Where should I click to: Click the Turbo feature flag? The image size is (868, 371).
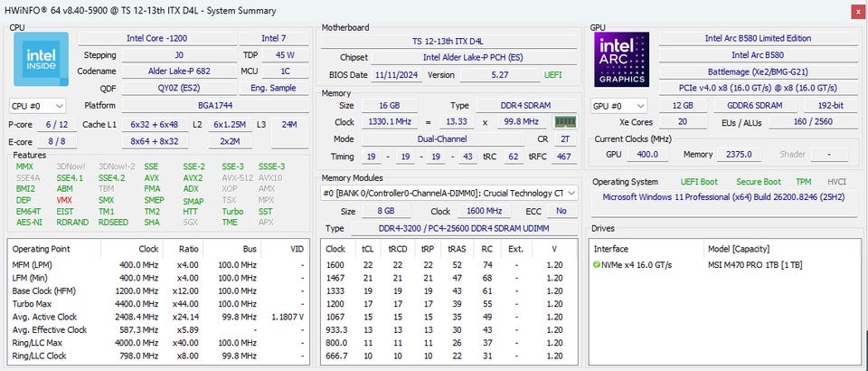[x=232, y=211]
